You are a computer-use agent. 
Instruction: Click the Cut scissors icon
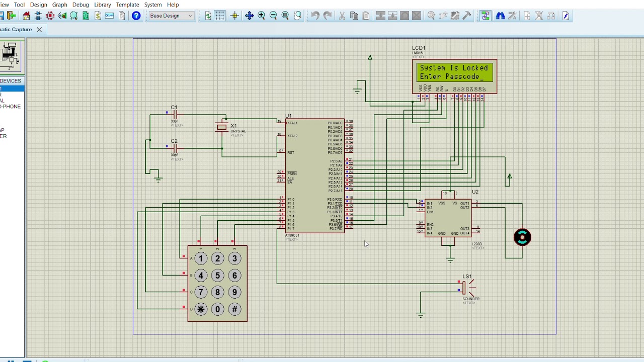(x=342, y=16)
